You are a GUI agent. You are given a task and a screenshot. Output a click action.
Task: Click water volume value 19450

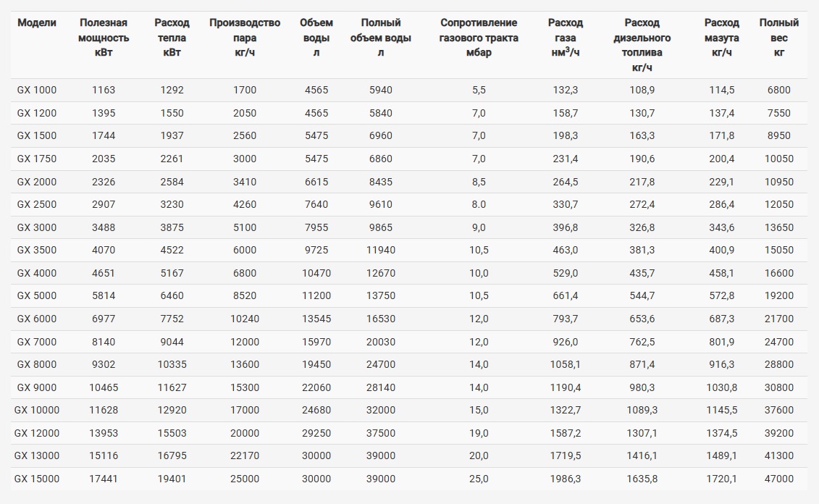pyautogui.click(x=316, y=364)
